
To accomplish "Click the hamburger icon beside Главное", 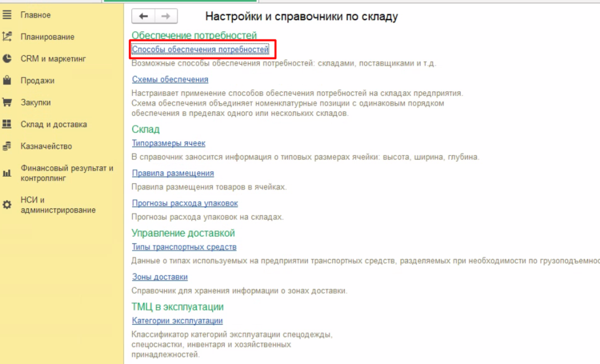I will point(7,15).
